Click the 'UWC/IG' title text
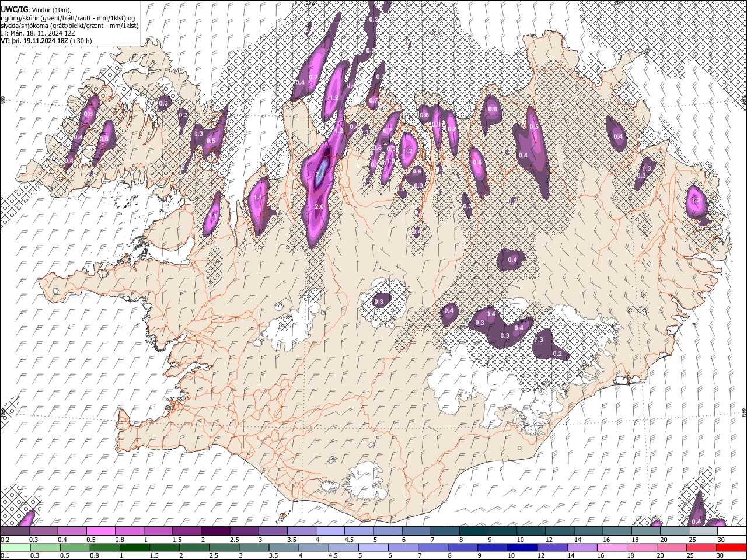This screenshot has height=560, width=747. [x=14, y=10]
